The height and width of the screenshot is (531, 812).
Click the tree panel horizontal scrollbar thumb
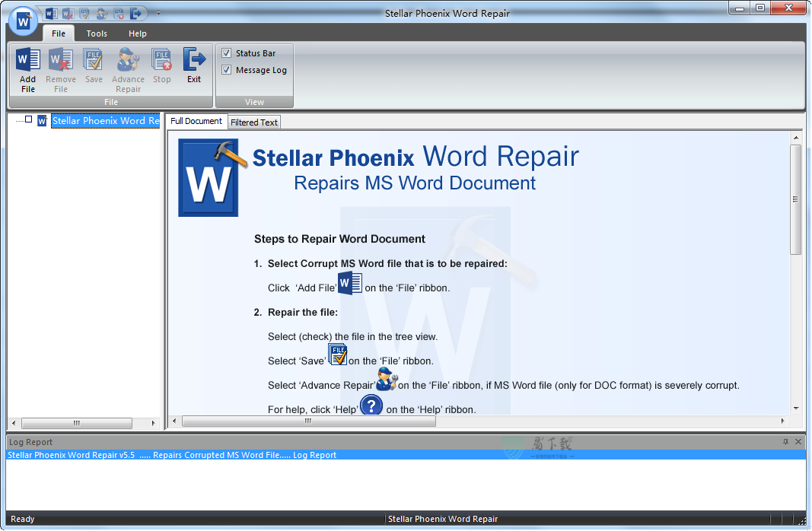pyautogui.click(x=77, y=423)
